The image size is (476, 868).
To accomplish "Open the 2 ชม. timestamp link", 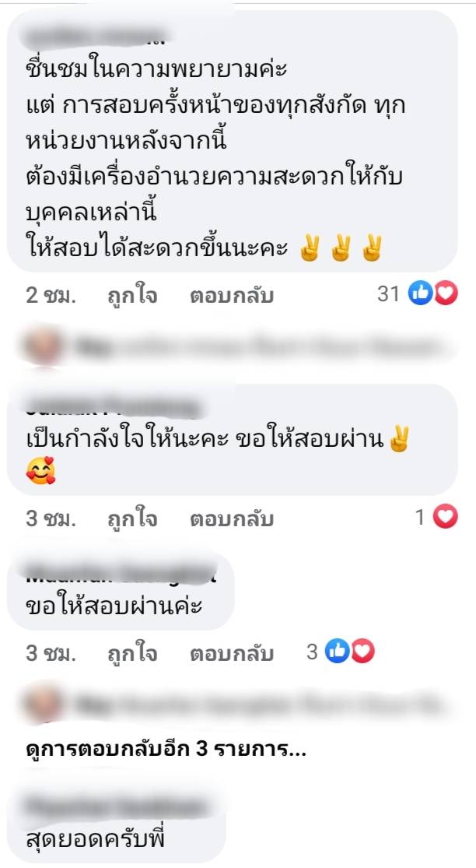I will [51, 296].
